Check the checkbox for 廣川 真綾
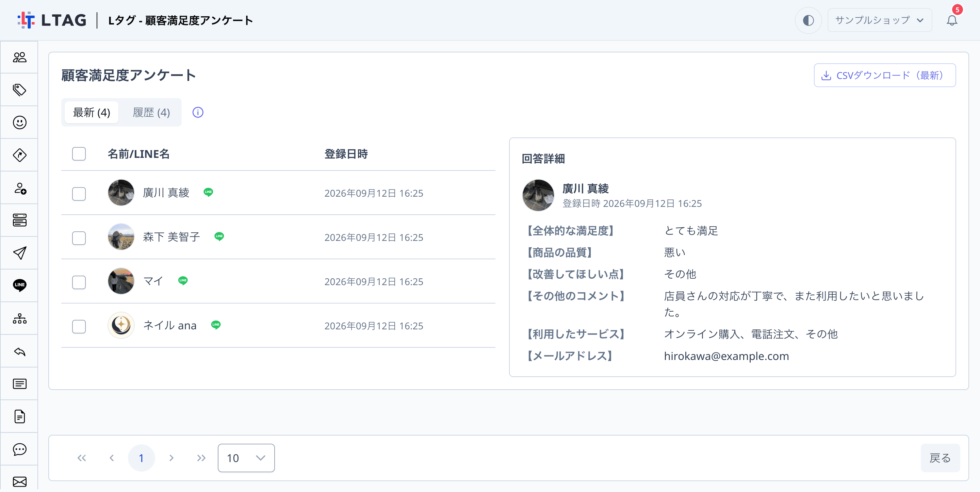 pyautogui.click(x=79, y=194)
